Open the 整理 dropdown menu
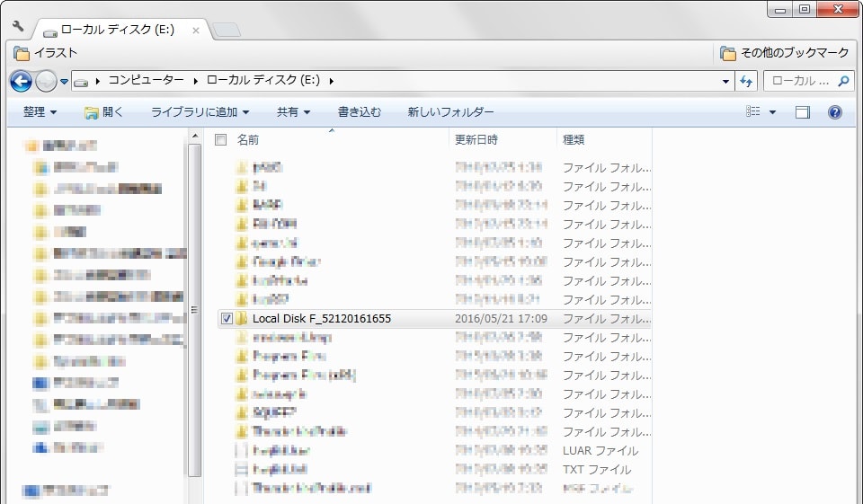This screenshot has width=863, height=504. pos(40,112)
